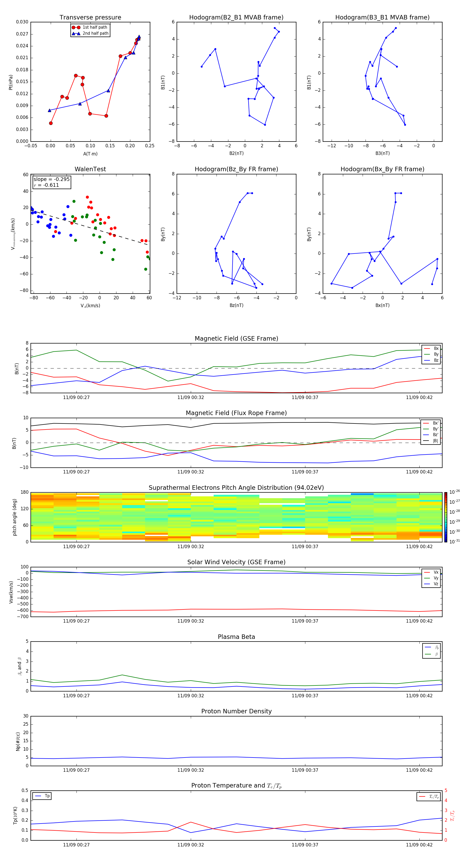473x868 pixels.
Task: Click '11/09 00:32' tick under flux rope panel
Action: point(191,472)
